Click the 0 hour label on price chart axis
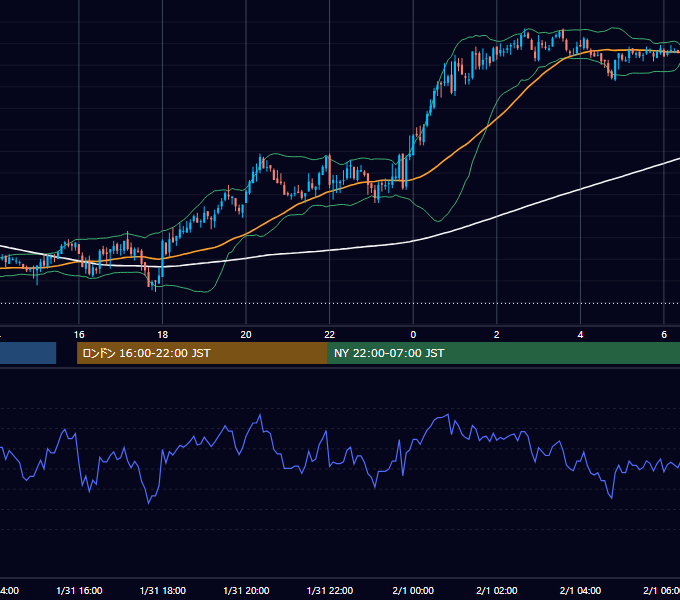680x600 pixels. [x=413, y=335]
